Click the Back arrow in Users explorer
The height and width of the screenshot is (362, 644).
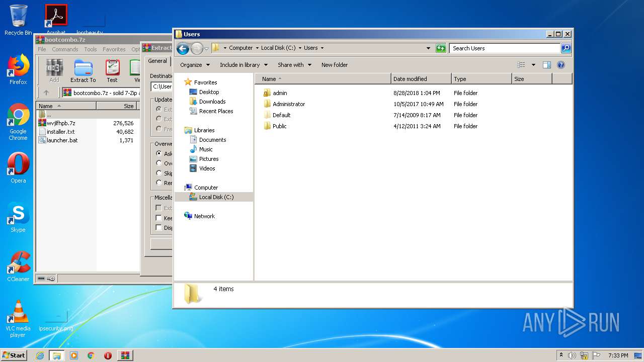click(183, 48)
